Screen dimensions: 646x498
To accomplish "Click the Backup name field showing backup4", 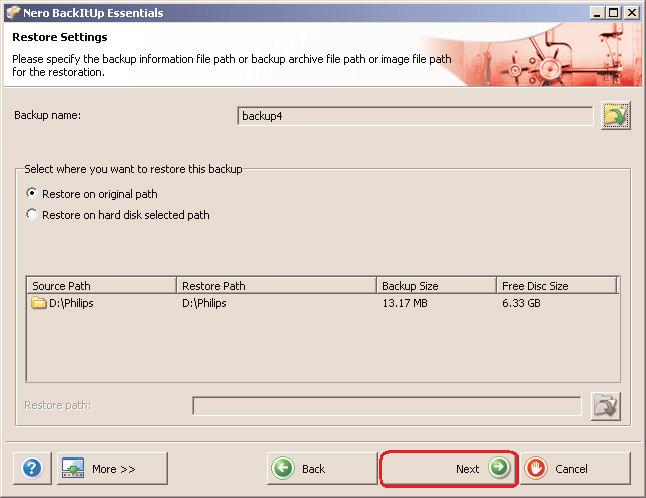I will click(415, 116).
